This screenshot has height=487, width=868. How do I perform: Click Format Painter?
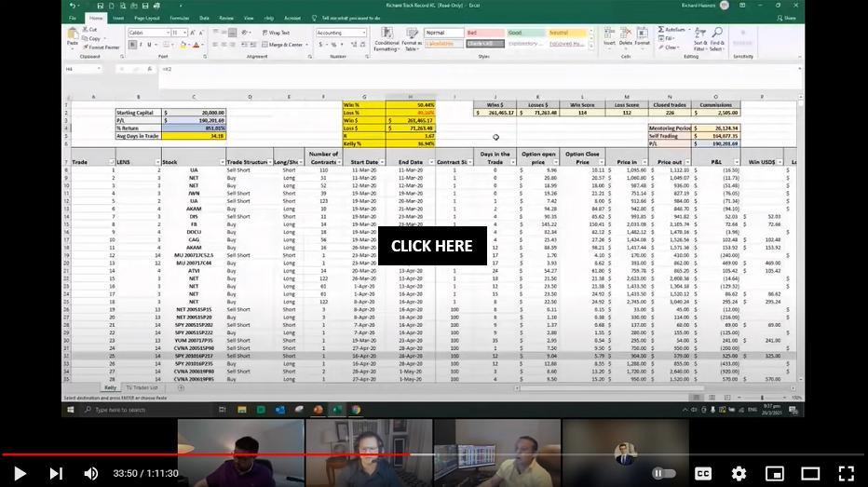tap(101, 47)
